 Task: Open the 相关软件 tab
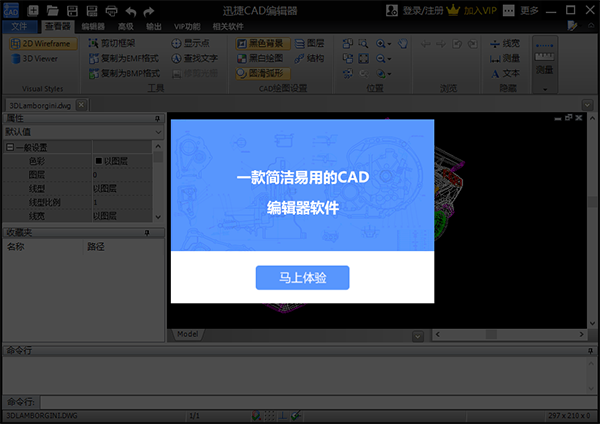pyautogui.click(x=228, y=26)
